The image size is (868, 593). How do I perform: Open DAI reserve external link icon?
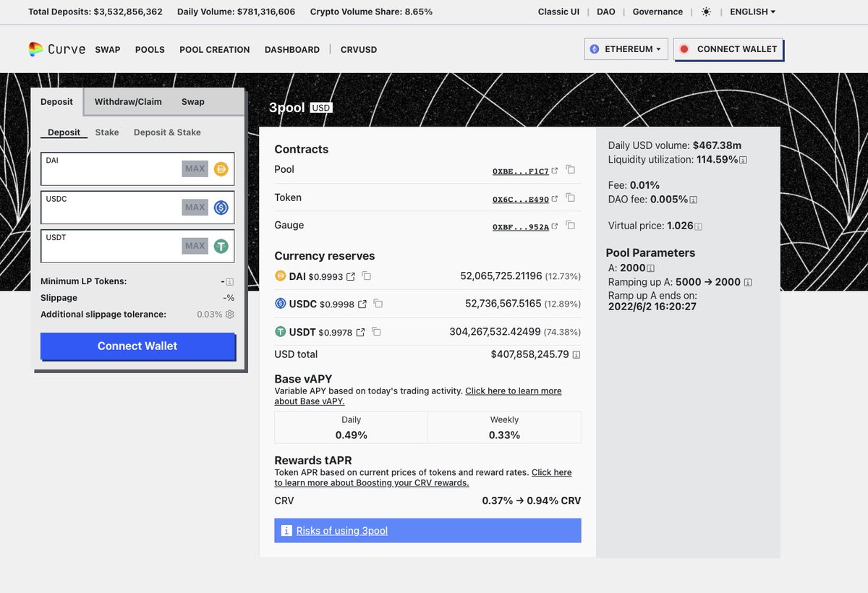click(351, 277)
